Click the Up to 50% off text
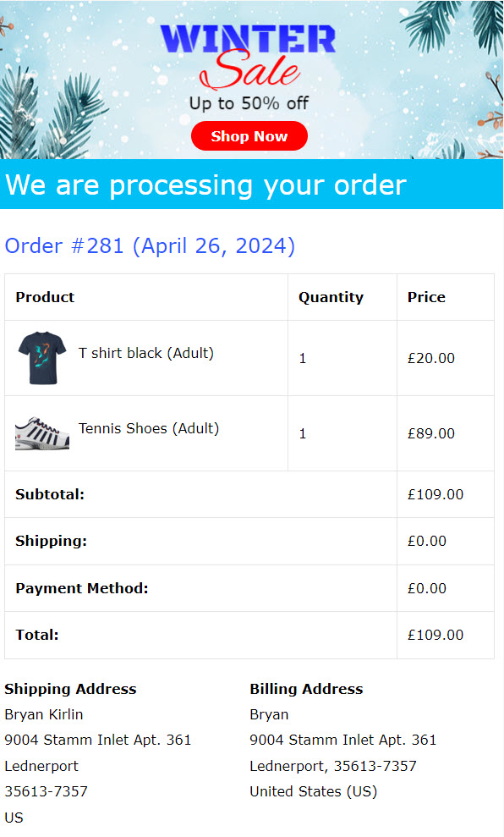 click(249, 103)
